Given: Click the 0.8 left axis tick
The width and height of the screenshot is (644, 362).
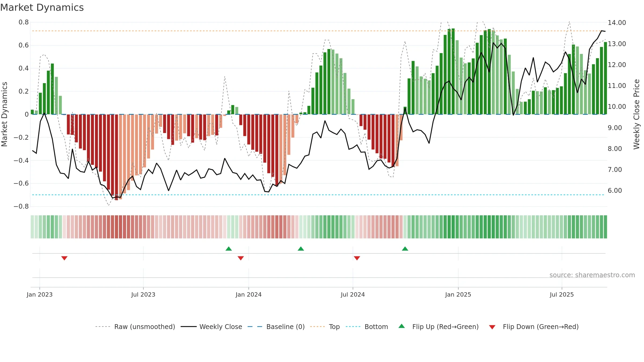Looking at the screenshot, I should pyautogui.click(x=24, y=22).
